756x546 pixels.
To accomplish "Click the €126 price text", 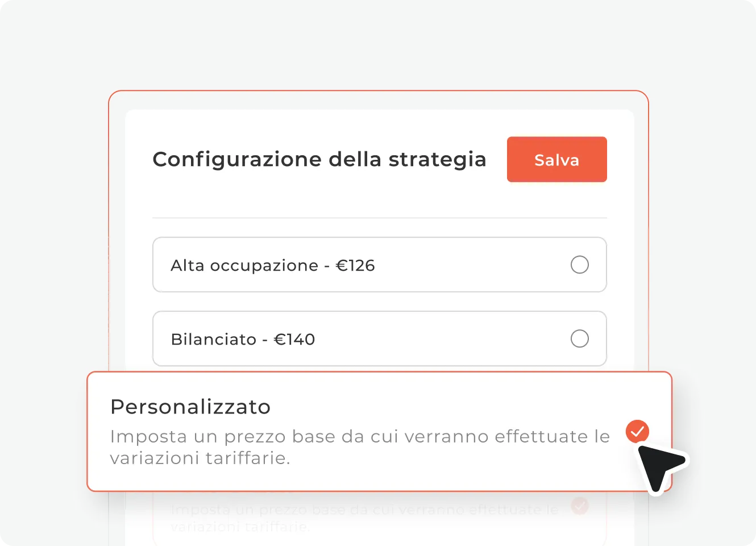I will coord(355,265).
